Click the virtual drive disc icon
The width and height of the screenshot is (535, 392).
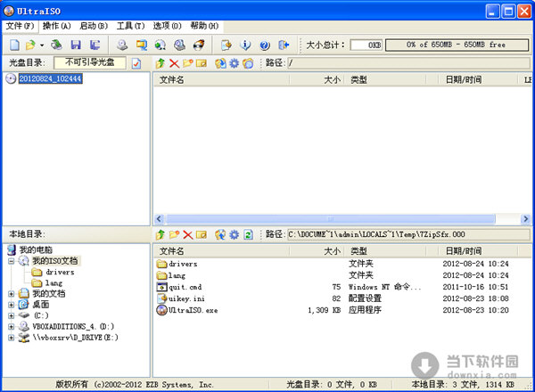(x=179, y=45)
